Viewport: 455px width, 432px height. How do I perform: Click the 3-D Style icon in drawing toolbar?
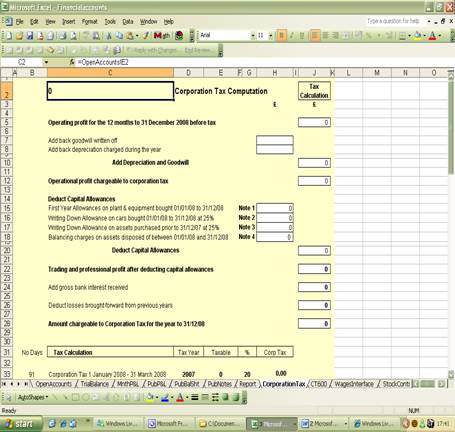(x=236, y=397)
